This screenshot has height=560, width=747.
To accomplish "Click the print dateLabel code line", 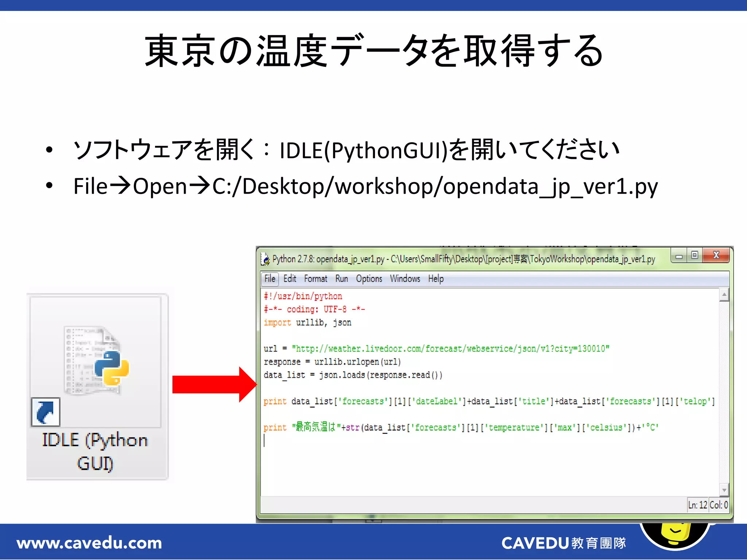I will point(489,401).
